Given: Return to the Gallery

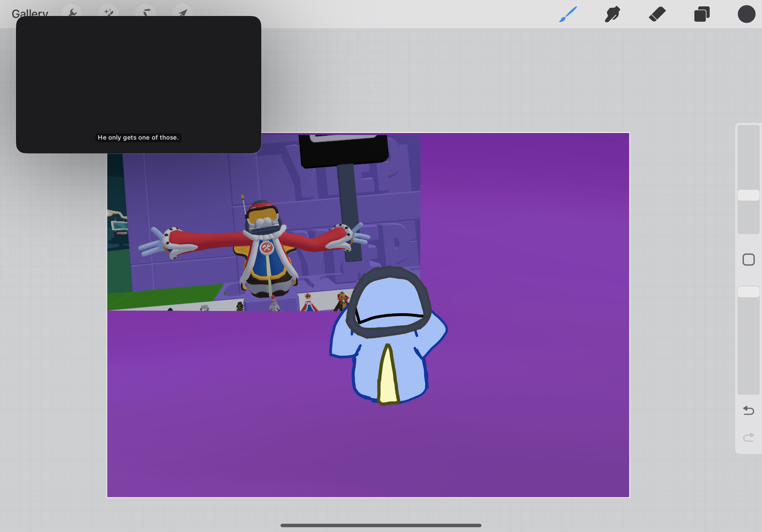Looking at the screenshot, I should [x=30, y=13].
